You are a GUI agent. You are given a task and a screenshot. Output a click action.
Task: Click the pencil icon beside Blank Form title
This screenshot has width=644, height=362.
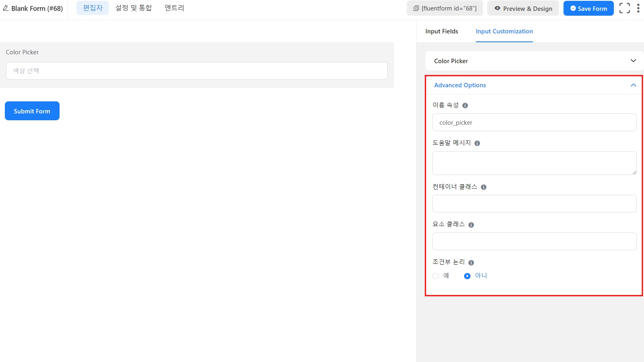(6, 8)
